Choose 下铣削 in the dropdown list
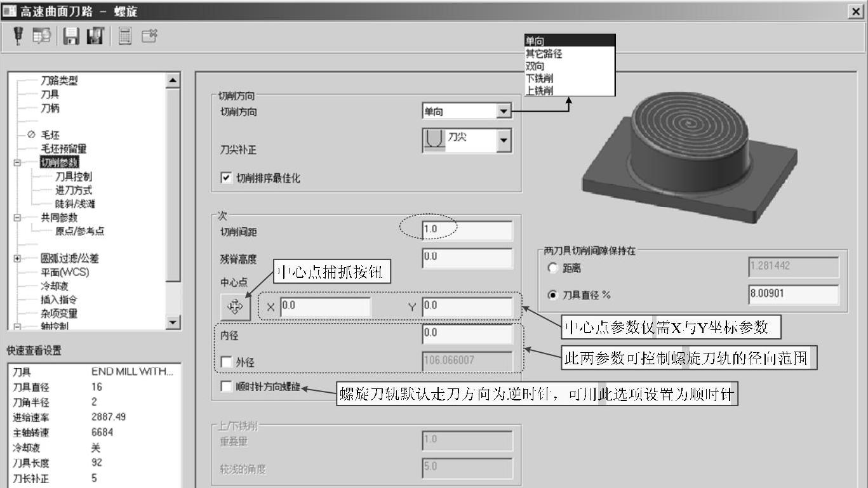This screenshot has width=868, height=488. [x=570, y=78]
